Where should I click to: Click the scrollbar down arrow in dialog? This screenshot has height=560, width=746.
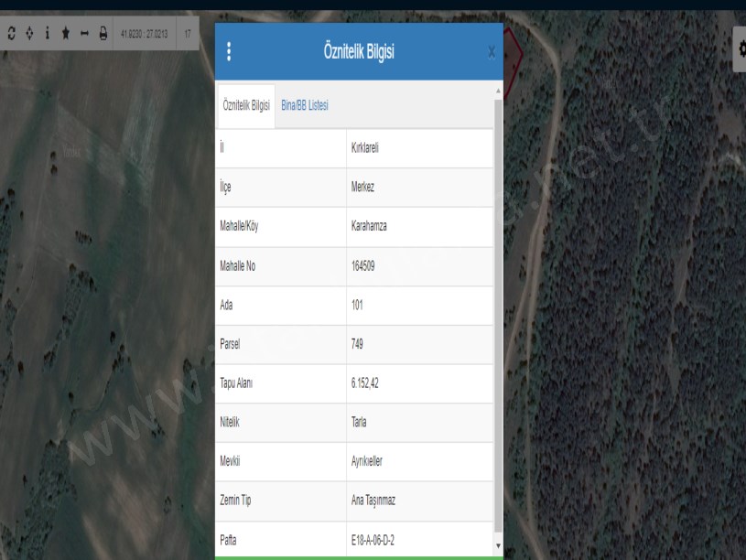click(498, 545)
